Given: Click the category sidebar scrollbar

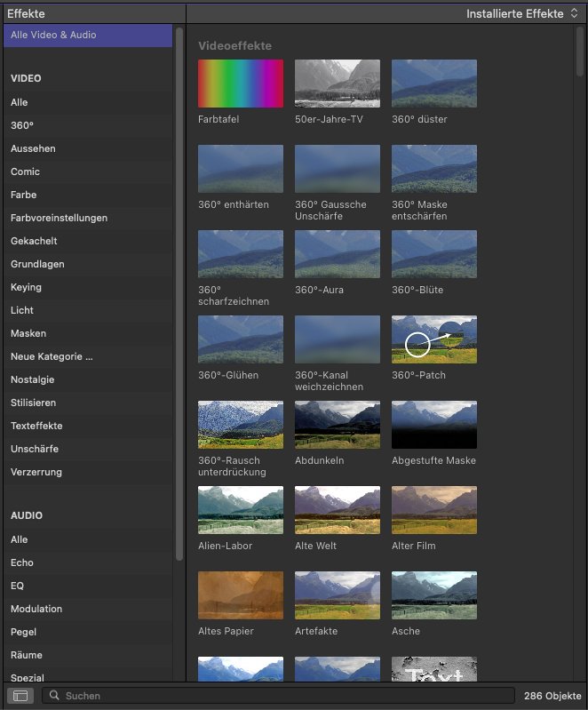Looking at the screenshot, I should pyautogui.click(x=179, y=294).
